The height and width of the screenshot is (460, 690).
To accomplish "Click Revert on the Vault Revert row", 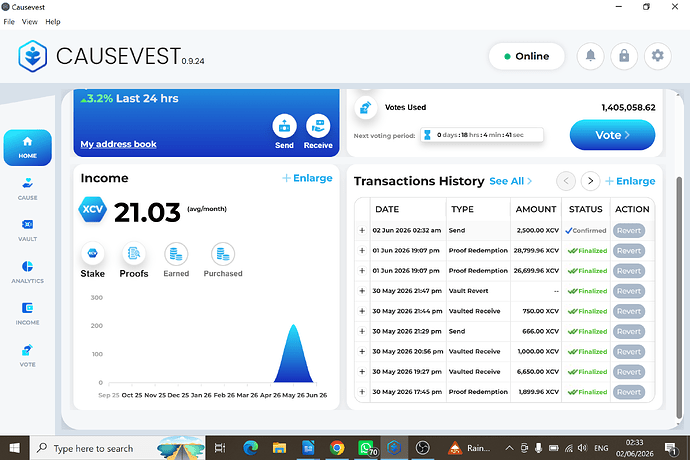I will [629, 291].
